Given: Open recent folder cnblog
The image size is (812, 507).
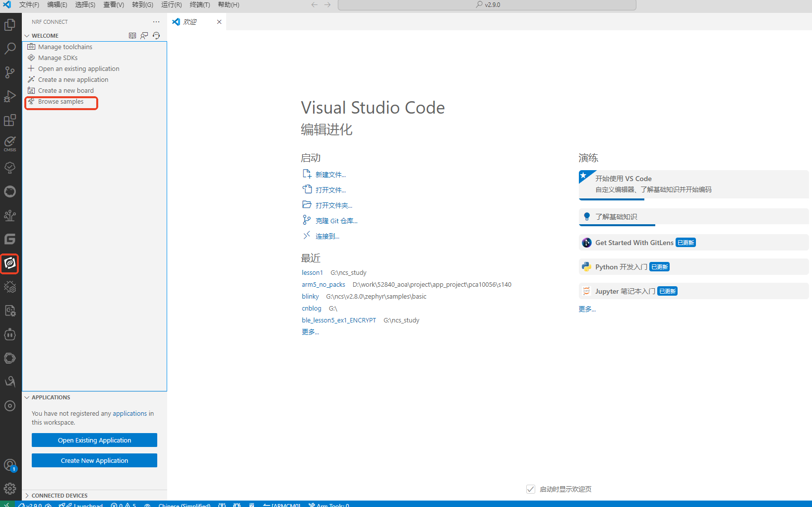Looking at the screenshot, I should [x=312, y=308].
